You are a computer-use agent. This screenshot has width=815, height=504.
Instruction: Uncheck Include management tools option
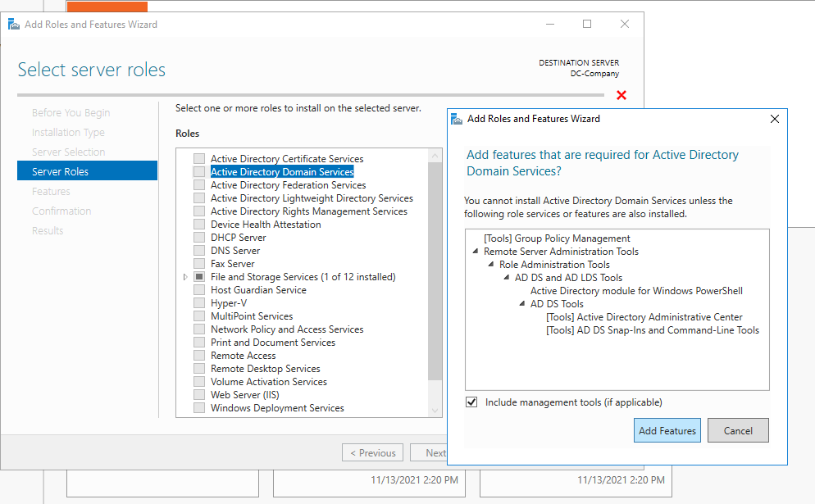pyautogui.click(x=471, y=402)
